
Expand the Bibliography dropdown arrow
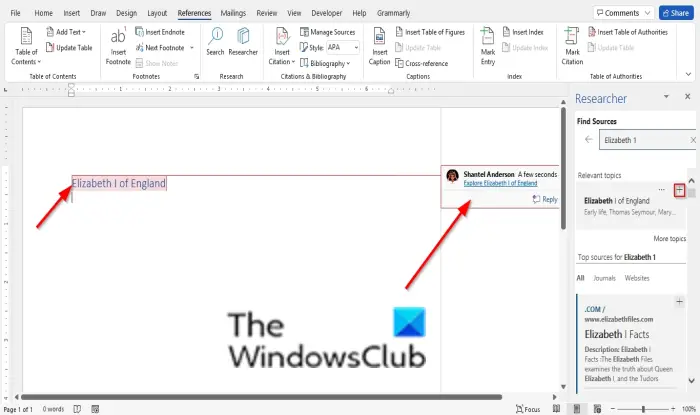point(348,63)
